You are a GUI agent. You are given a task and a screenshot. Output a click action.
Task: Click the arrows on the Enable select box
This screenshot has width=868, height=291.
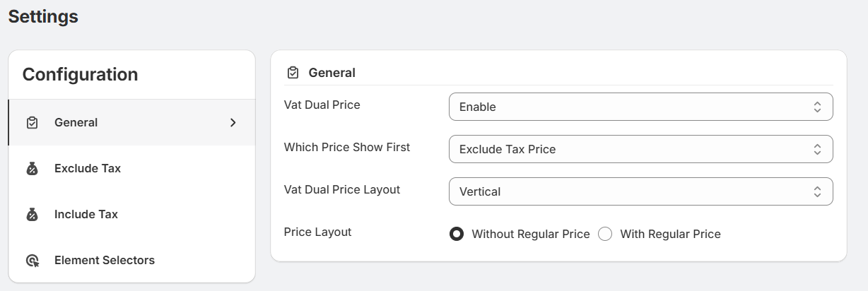tap(817, 107)
